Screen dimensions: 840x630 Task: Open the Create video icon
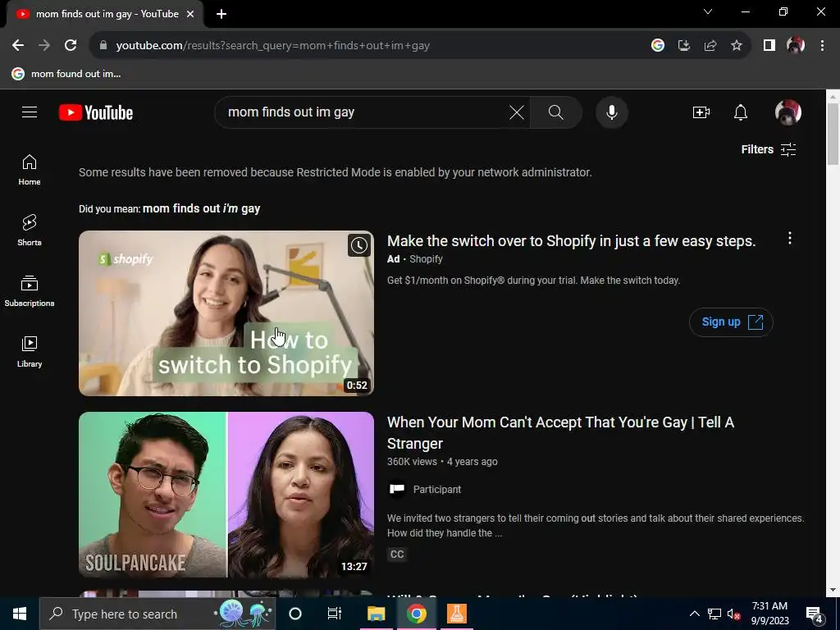[701, 112]
